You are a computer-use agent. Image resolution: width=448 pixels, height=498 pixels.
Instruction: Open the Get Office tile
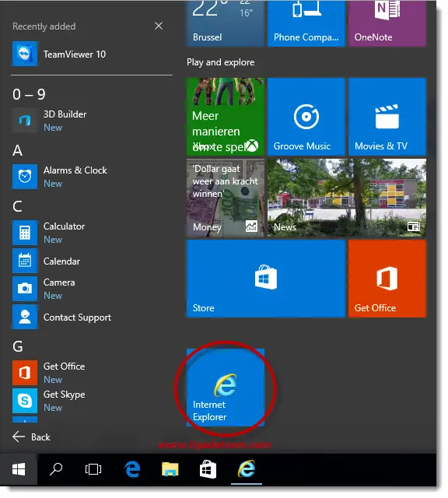tap(387, 279)
